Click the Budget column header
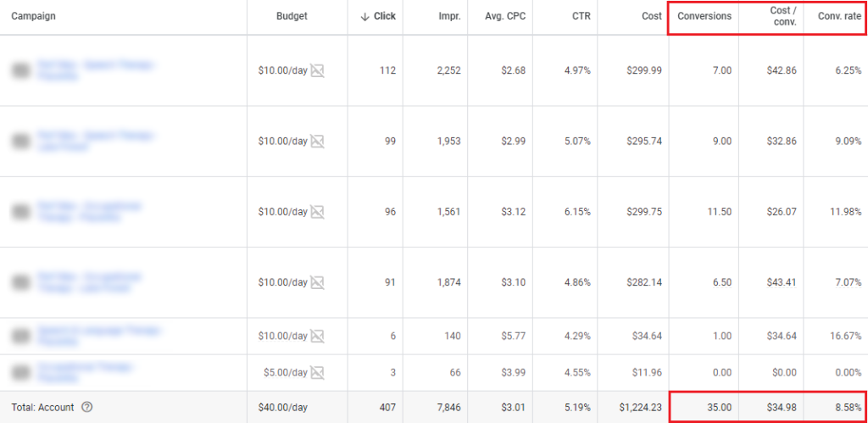This screenshot has height=423, width=868. (x=292, y=16)
